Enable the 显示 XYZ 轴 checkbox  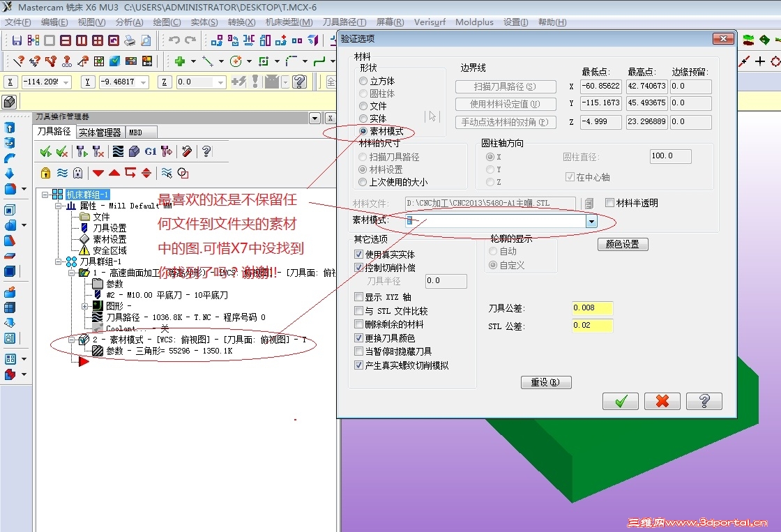pos(358,297)
